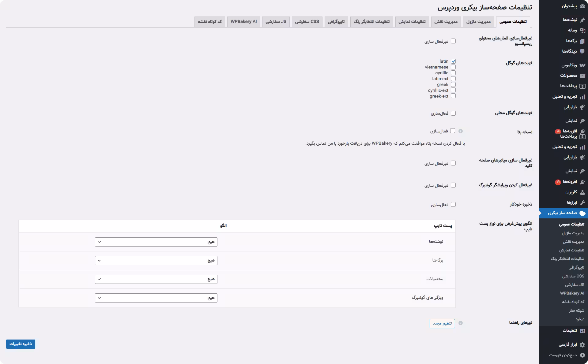Select the greek font subset checkbox

(x=453, y=84)
